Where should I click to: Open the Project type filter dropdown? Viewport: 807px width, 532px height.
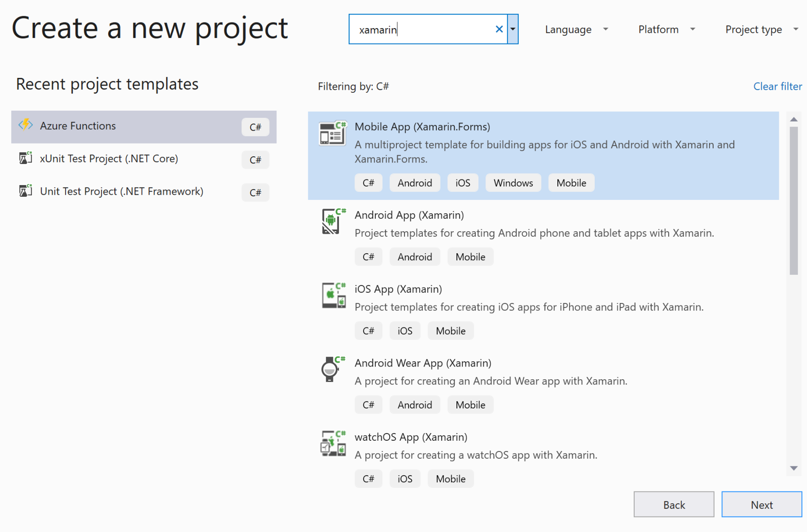pos(762,30)
